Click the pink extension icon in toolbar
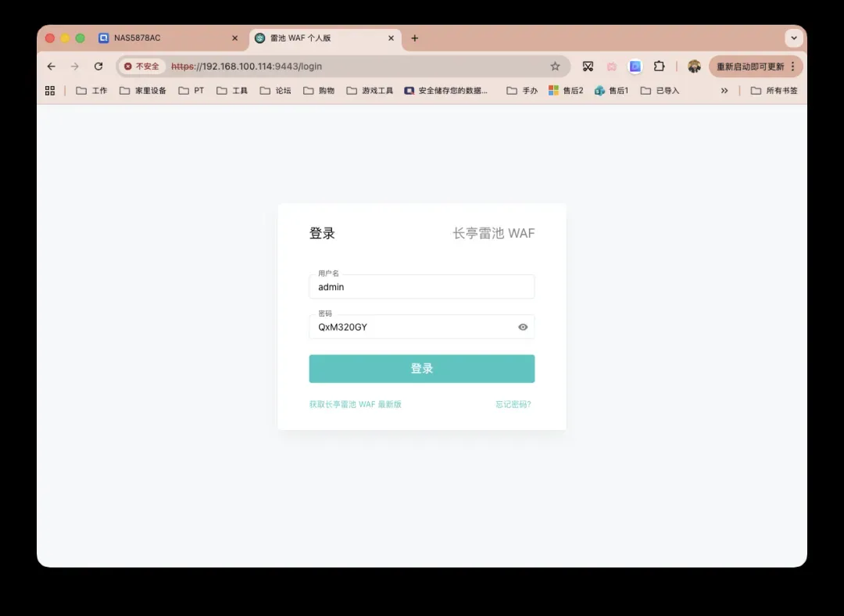The image size is (844, 616). [x=611, y=66]
